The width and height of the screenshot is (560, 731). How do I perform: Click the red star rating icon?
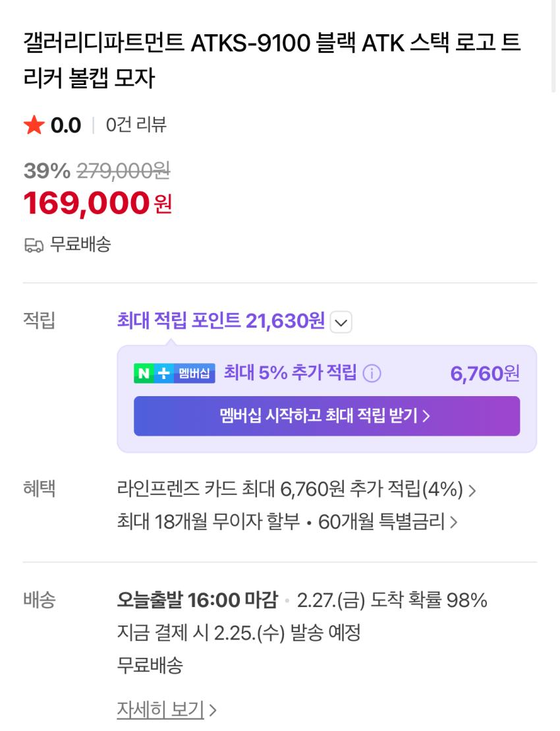[34, 125]
